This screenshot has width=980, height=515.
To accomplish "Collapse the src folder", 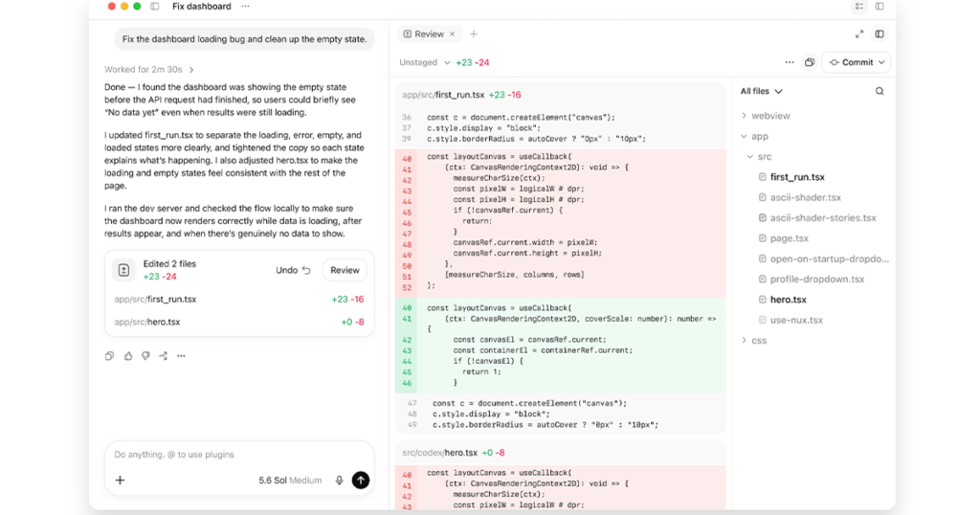I will coord(759,157).
